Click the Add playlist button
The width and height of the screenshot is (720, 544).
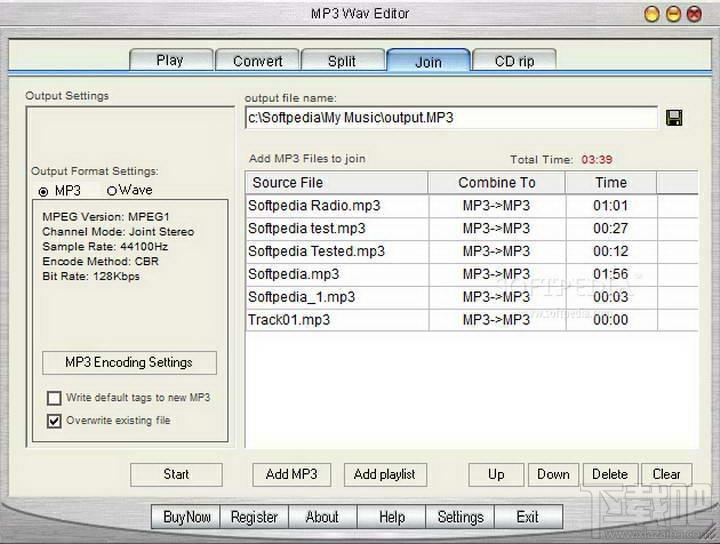pos(385,474)
